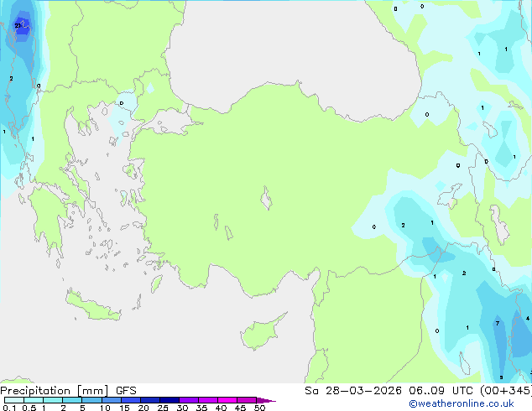Click the 5–10 mm legend color swatch
Image resolution: width=532 pixels, height=411 pixels.
point(91,400)
